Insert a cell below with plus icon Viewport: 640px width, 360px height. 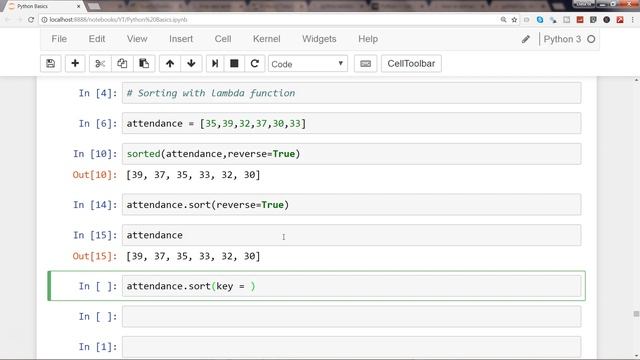point(75,64)
